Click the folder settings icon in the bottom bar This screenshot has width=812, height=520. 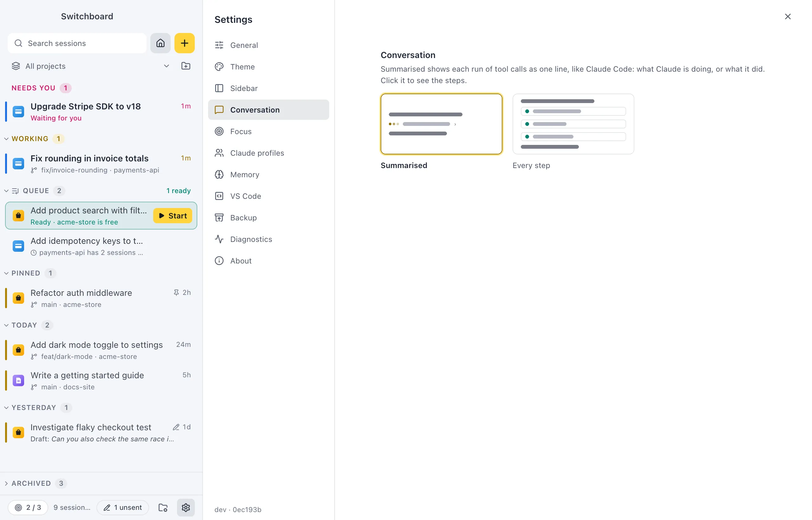[x=163, y=508]
